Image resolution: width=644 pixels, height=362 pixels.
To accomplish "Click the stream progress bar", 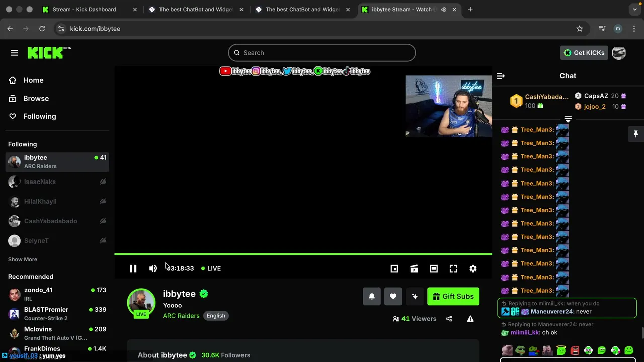I will point(303,254).
